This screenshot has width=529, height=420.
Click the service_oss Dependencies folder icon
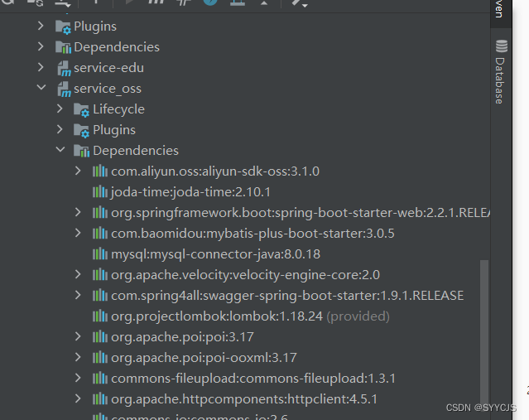(82, 151)
